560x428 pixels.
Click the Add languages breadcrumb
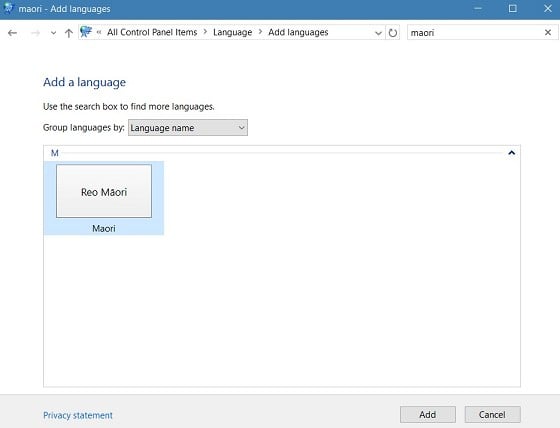(x=298, y=32)
